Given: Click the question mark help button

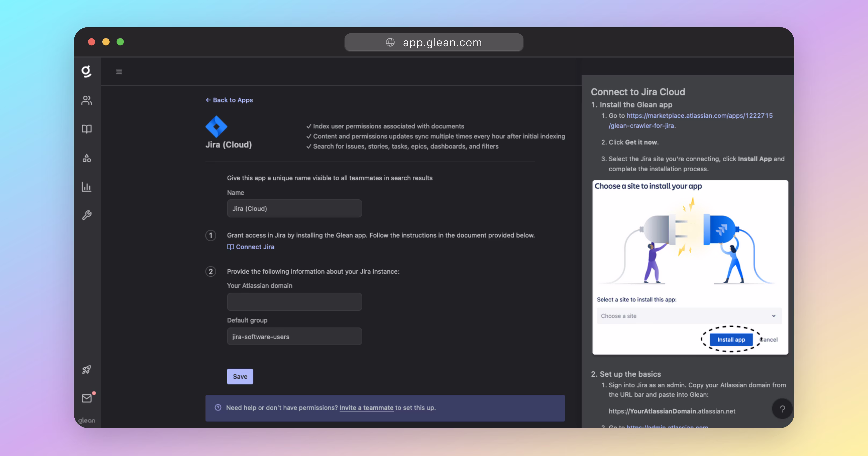Looking at the screenshot, I should click(782, 409).
